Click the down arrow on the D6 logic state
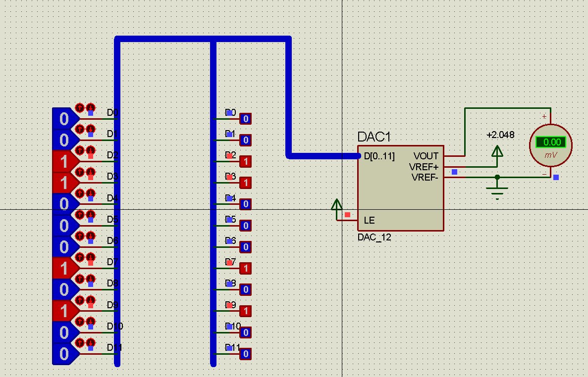Image resolution: width=588 pixels, height=377 pixels. (x=90, y=236)
